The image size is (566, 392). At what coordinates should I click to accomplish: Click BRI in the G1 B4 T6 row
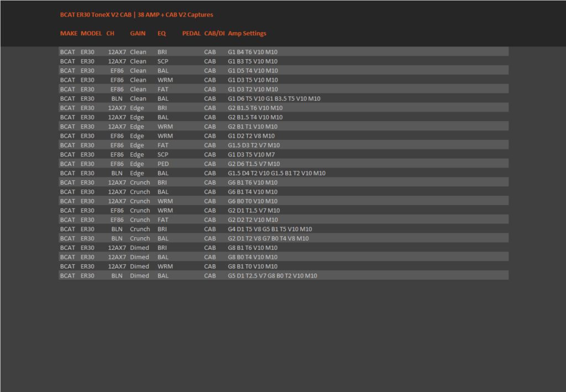[162, 52]
